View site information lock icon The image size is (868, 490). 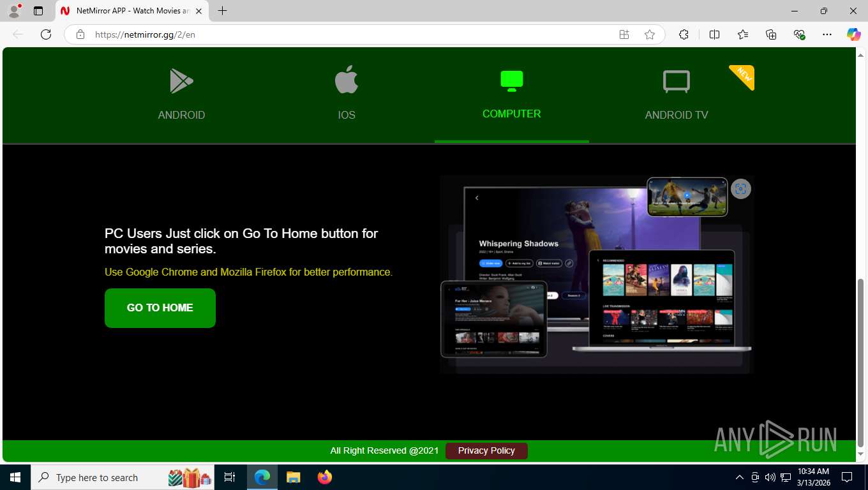point(80,34)
